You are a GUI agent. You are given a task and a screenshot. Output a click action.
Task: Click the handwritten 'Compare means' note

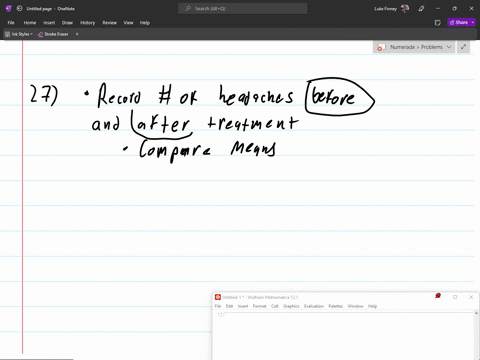pyautogui.click(x=207, y=150)
